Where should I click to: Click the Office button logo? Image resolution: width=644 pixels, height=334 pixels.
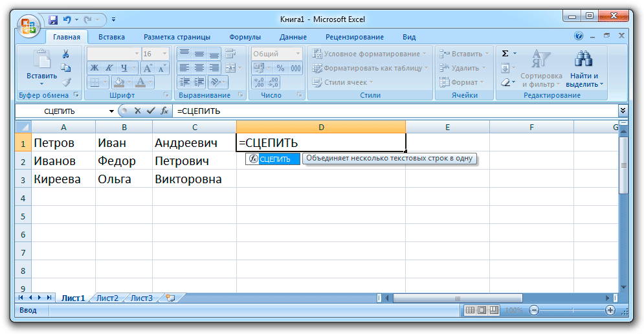[28, 25]
